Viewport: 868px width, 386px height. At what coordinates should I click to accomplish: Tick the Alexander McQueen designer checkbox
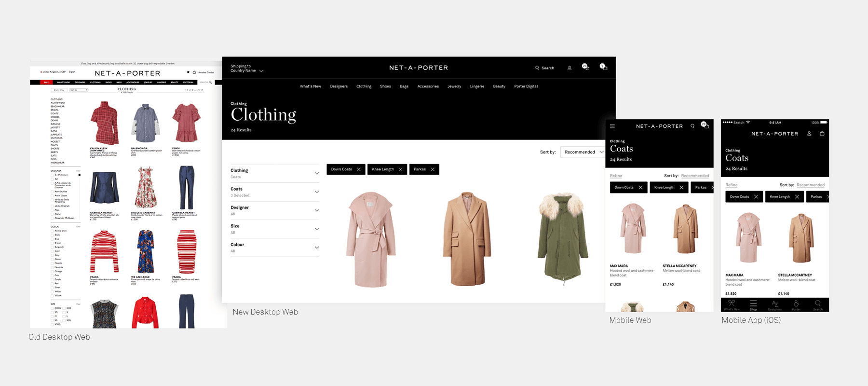52,218
